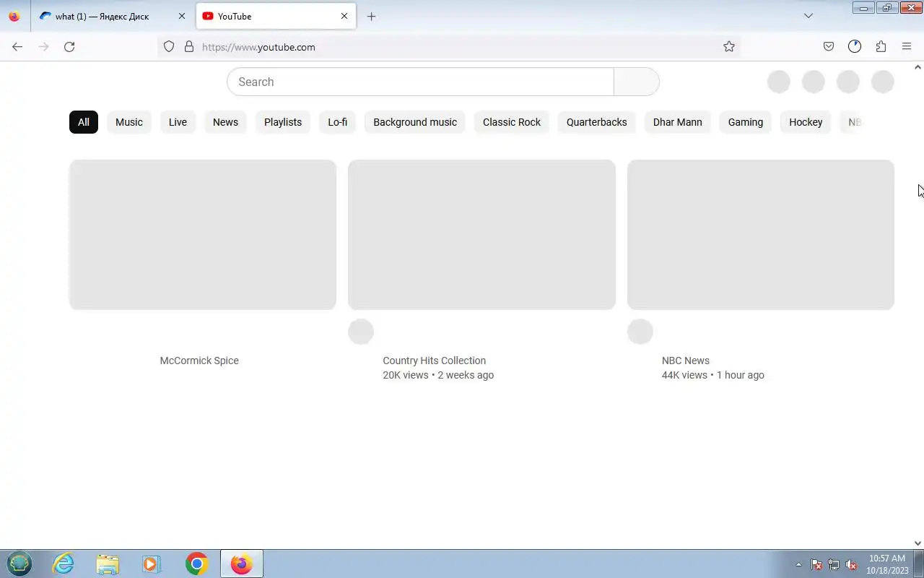Show hidden system tray icons
This screenshot has height=578, width=924.
pos(798,564)
